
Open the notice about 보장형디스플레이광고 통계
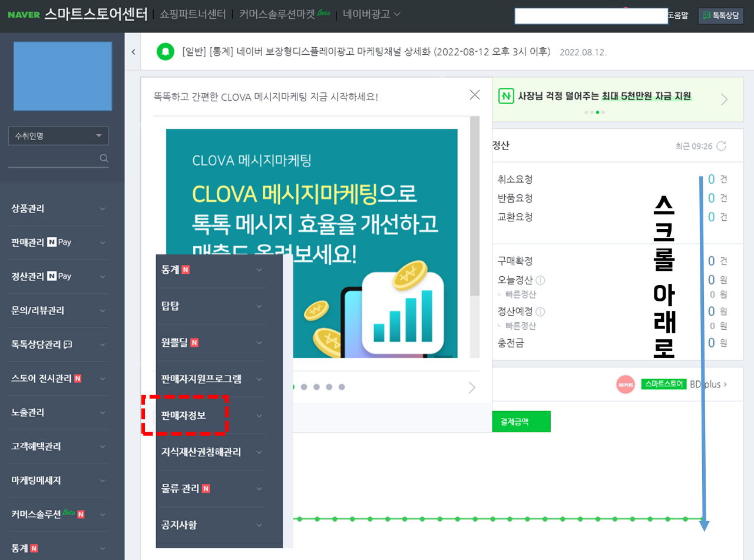tap(366, 52)
